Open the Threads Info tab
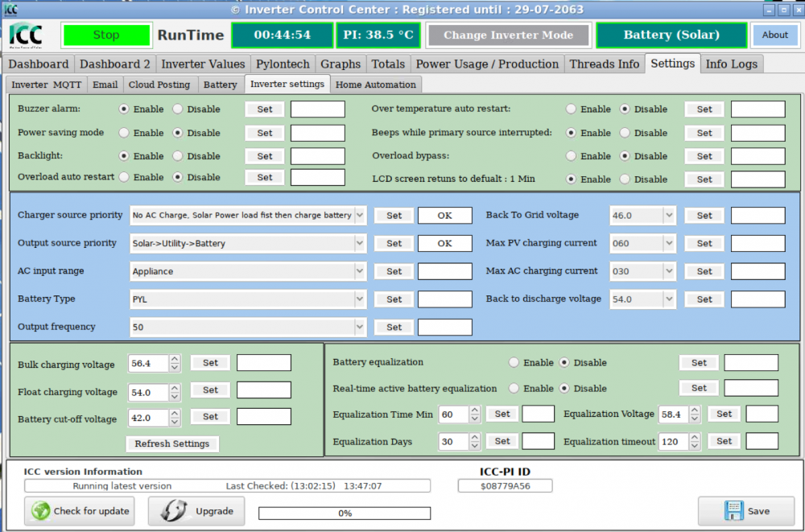This screenshot has height=532, width=805. [605, 64]
